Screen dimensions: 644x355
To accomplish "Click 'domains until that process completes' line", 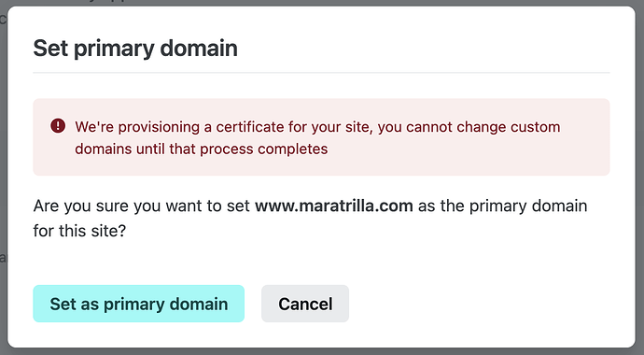I will tap(202, 149).
